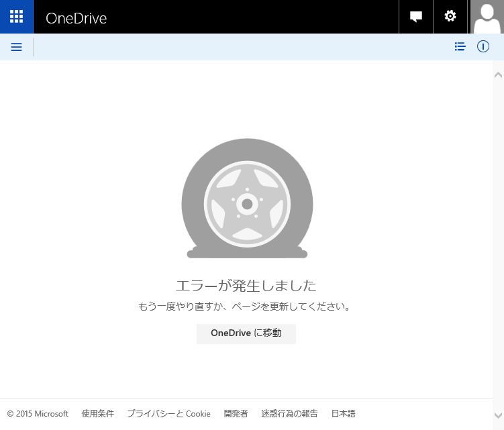
Task: Expand the hamburger navigation menu
Action: pos(17,47)
